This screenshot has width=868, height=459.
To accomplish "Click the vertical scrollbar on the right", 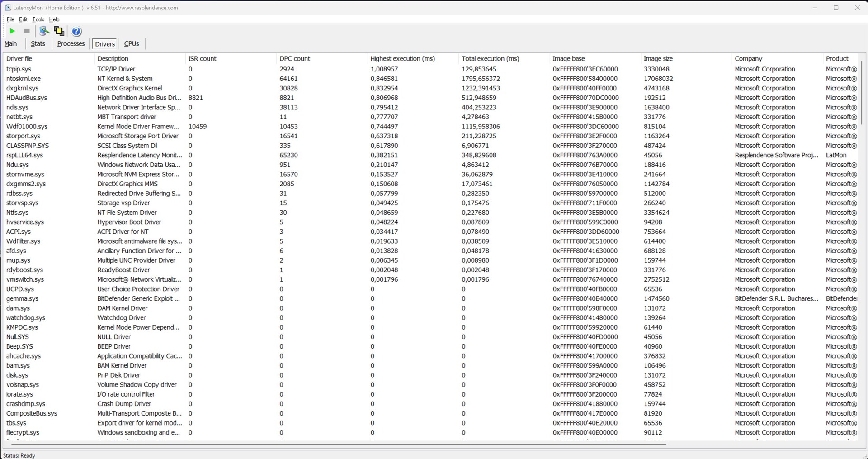I will pos(862,90).
